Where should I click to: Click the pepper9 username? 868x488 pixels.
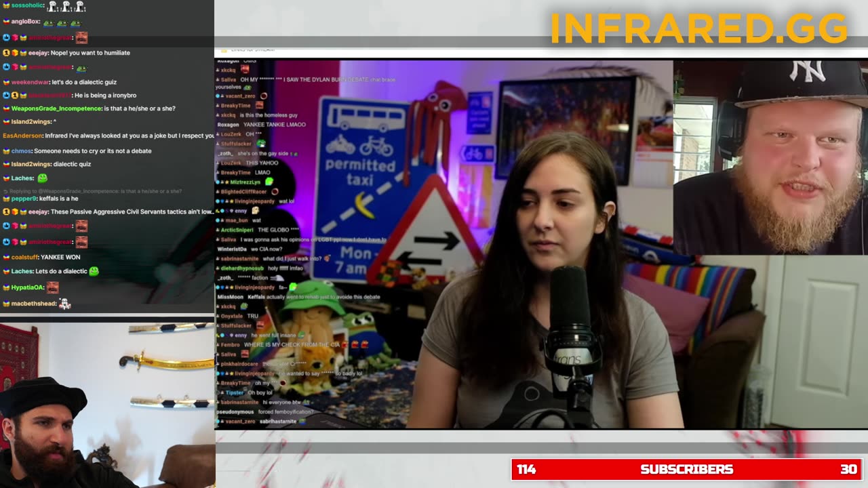coord(24,199)
